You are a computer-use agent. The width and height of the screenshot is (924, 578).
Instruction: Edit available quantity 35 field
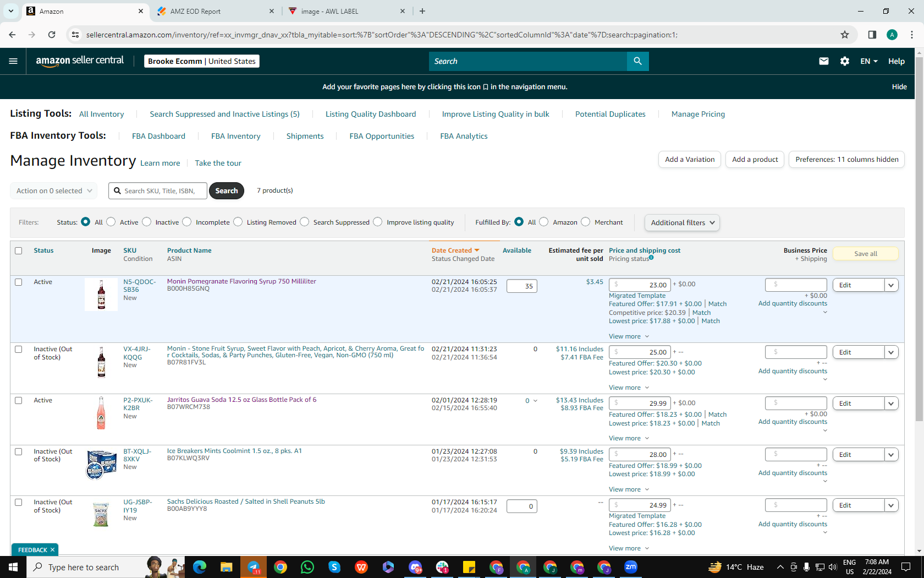(522, 286)
